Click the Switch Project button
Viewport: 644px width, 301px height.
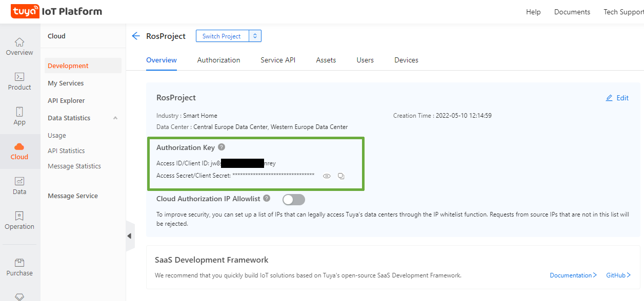(223, 36)
